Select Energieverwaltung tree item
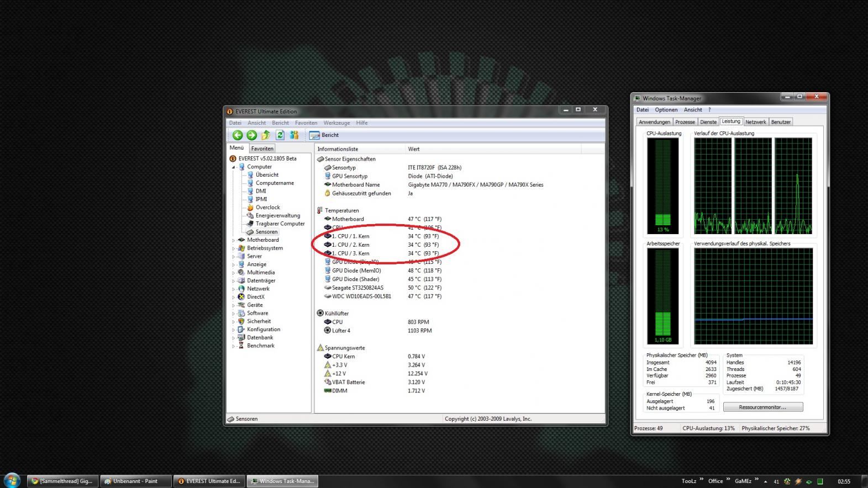Screen dimensions: 868x488 click(x=278, y=216)
